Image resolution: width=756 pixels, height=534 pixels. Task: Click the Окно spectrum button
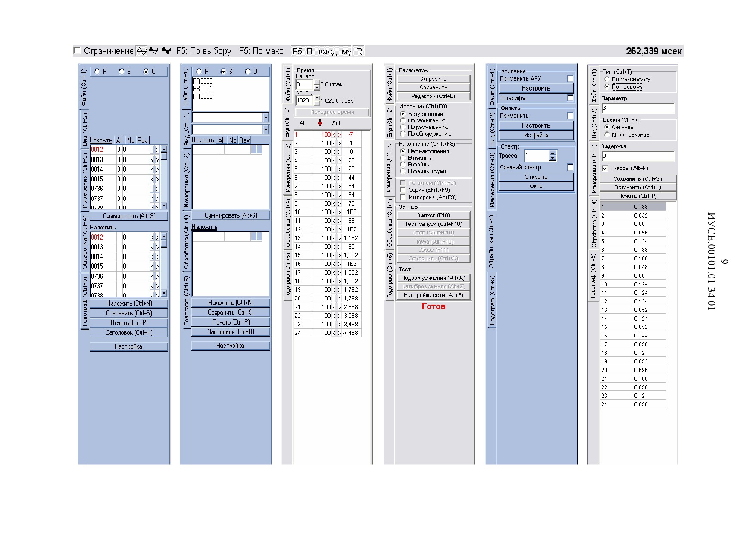pyautogui.click(x=536, y=186)
